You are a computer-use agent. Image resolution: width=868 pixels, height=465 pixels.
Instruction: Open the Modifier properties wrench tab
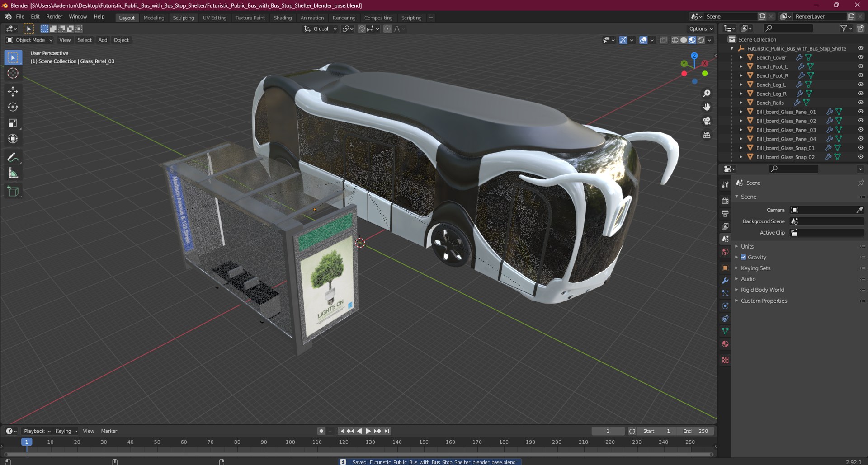(x=725, y=280)
